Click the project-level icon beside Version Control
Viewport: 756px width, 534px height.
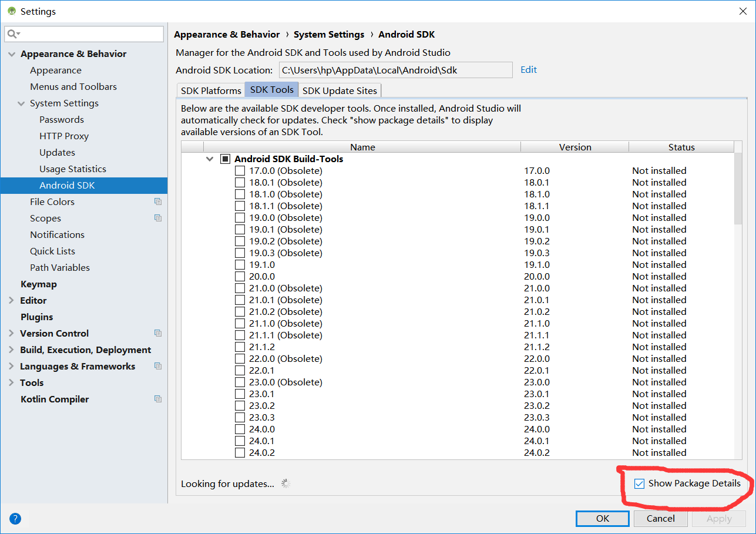pos(157,333)
